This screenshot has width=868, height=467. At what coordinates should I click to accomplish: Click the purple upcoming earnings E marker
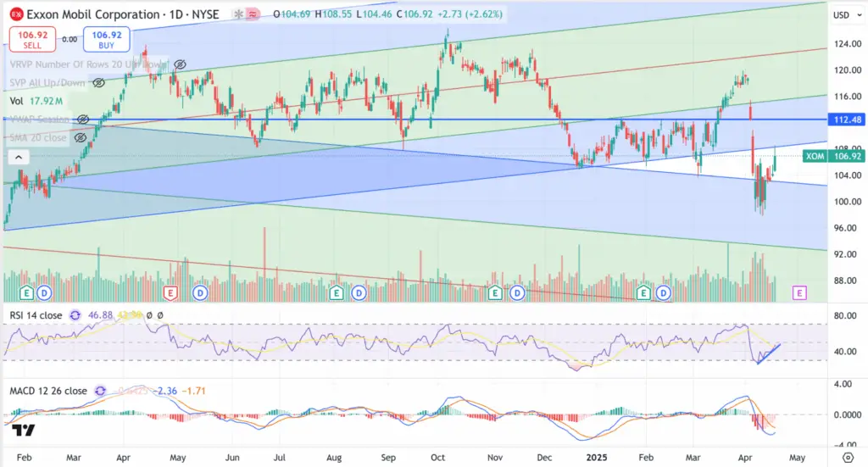tap(799, 292)
